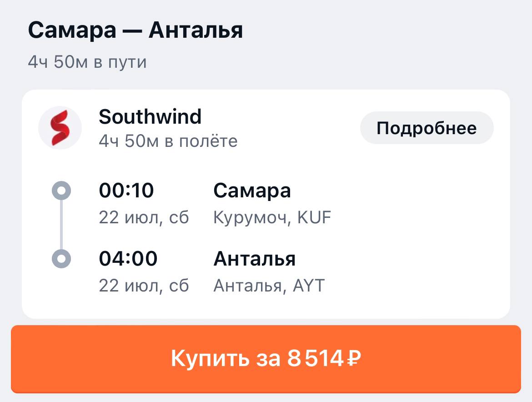Viewport: 532px width, 402px height.
Task: Click the 04:00 arrival time
Action: click(x=128, y=259)
